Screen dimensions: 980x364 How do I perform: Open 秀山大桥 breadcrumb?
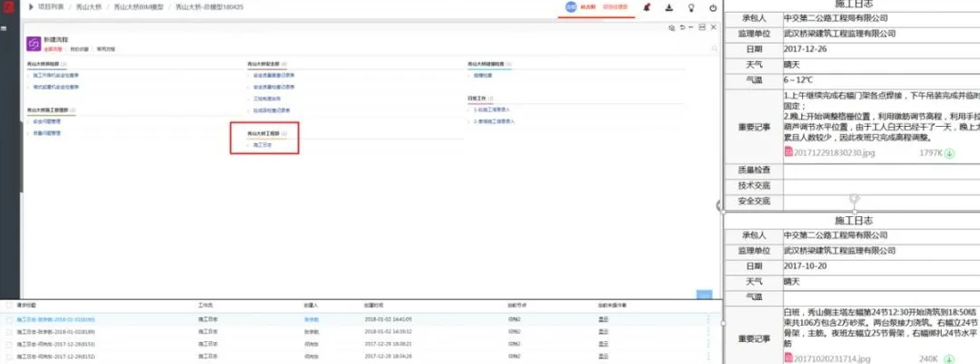89,7
